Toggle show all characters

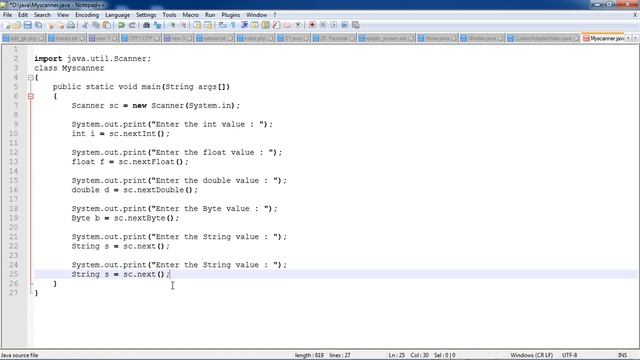point(233,25)
